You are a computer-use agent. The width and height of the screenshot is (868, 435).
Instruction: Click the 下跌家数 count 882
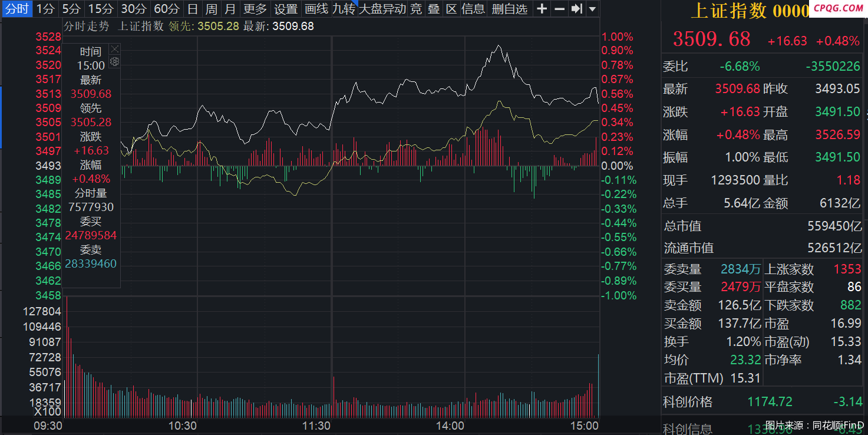[851, 305]
